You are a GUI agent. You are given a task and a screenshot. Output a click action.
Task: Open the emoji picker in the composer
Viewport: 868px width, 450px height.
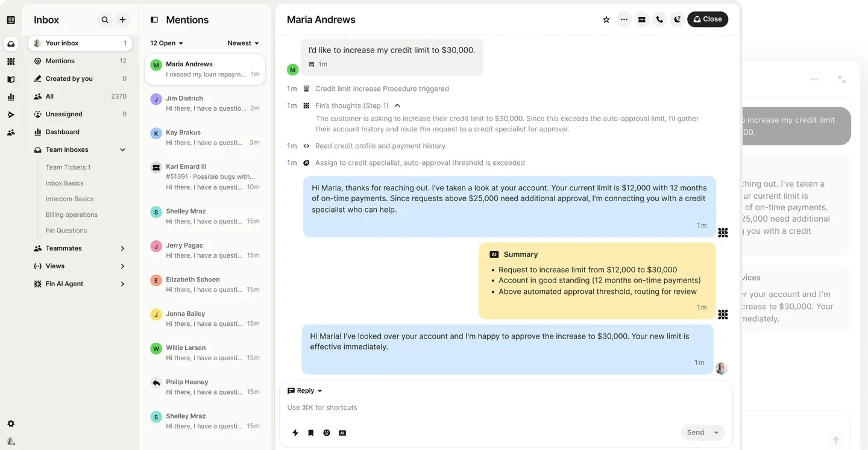pyautogui.click(x=327, y=433)
